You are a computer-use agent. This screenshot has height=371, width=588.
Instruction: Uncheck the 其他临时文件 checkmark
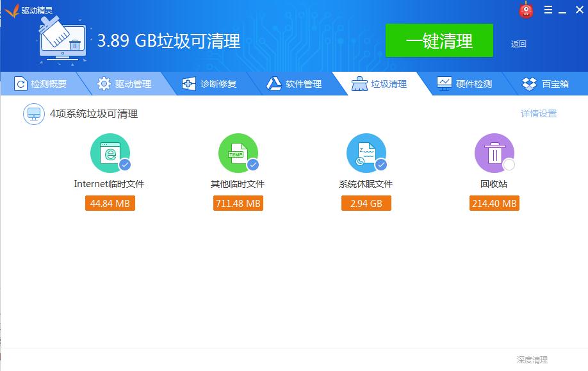pyautogui.click(x=253, y=164)
